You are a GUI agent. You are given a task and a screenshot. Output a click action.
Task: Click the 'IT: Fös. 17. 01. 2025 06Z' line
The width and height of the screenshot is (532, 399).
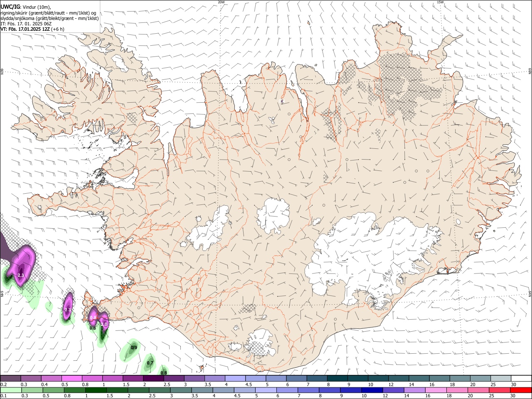pyautogui.click(x=26, y=24)
